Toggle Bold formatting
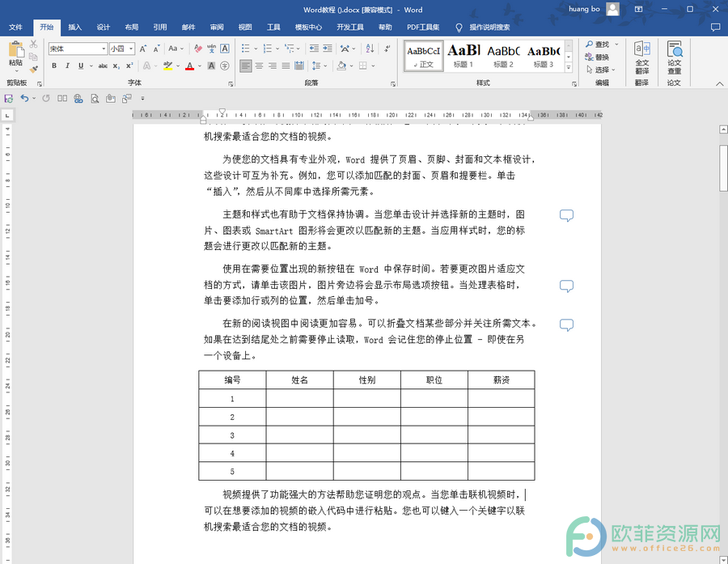 click(x=54, y=66)
